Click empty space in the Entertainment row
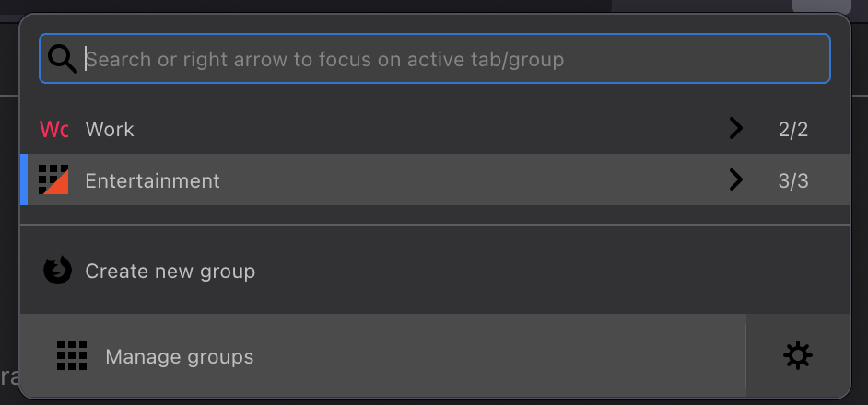The image size is (868, 405). coord(461,179)
